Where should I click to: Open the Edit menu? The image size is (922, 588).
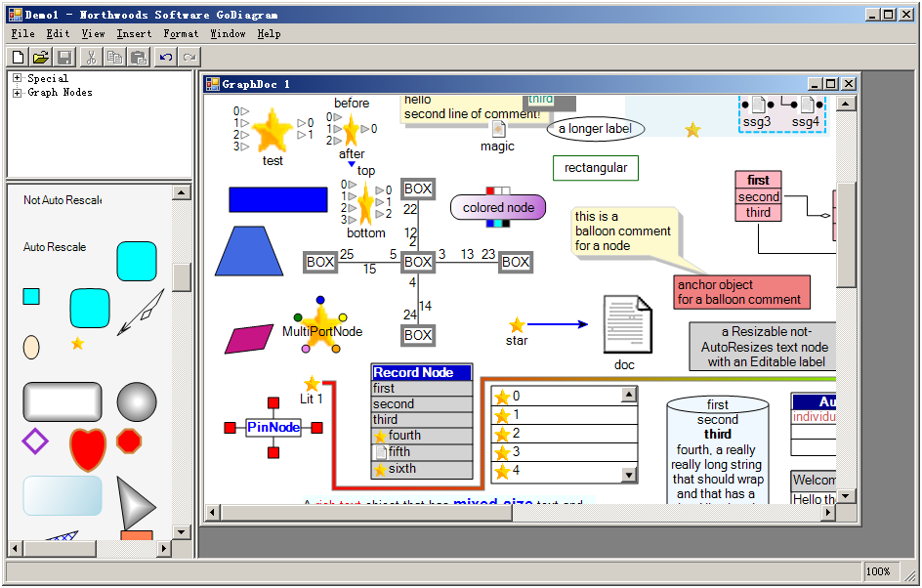59,33
